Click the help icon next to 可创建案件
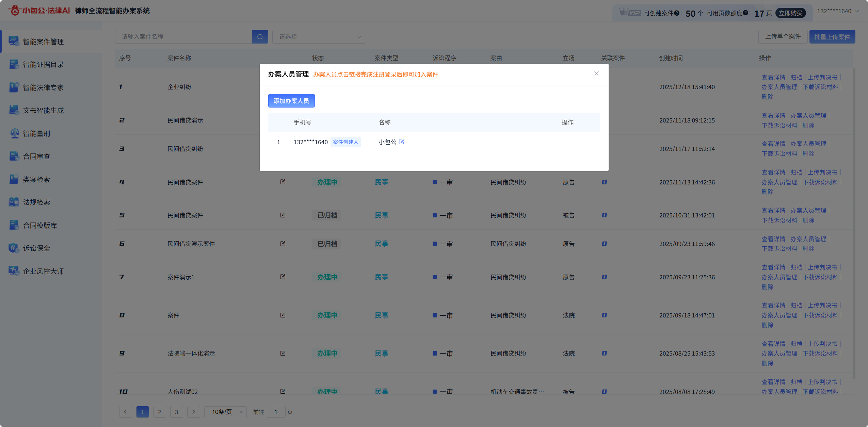This screenshot has width=868, height=427. coord(677,13)
